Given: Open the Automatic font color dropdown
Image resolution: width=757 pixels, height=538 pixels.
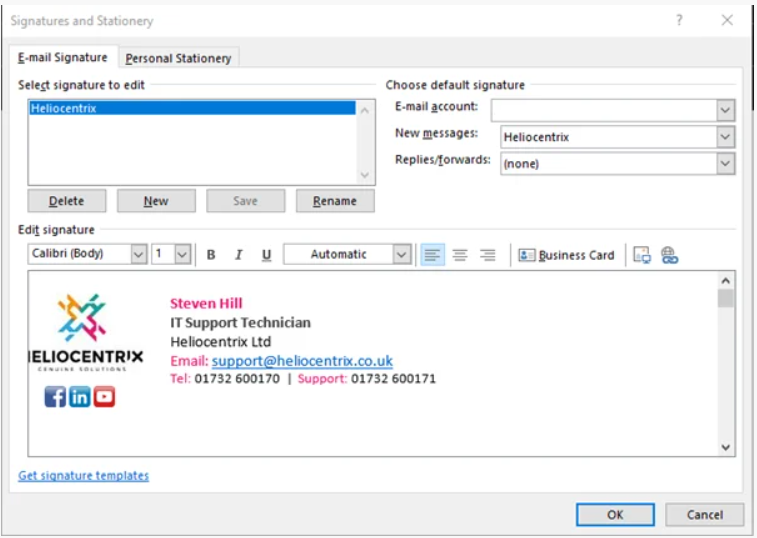Looking at the screenshot, I should [402, 254].
